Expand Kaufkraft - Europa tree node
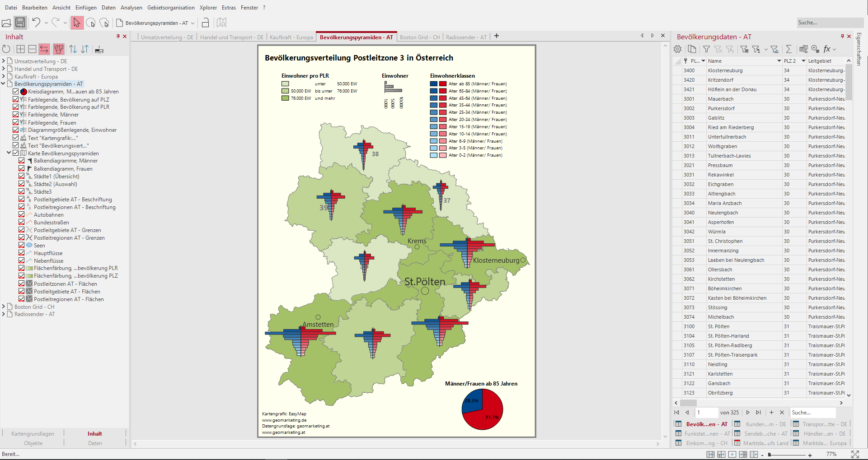Screen dimensions: 868x460 pos(4,76)
